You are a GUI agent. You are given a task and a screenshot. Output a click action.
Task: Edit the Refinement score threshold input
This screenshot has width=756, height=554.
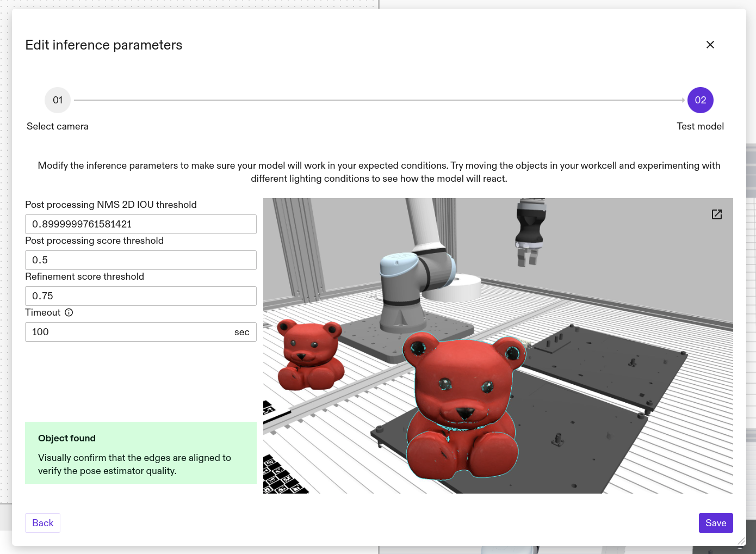click(140, 296)
